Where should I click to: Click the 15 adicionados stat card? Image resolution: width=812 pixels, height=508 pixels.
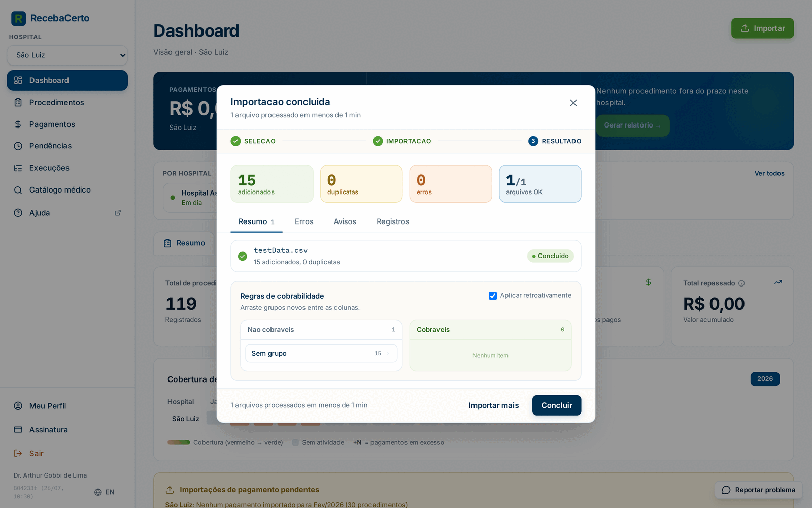[x=272, y=184]
